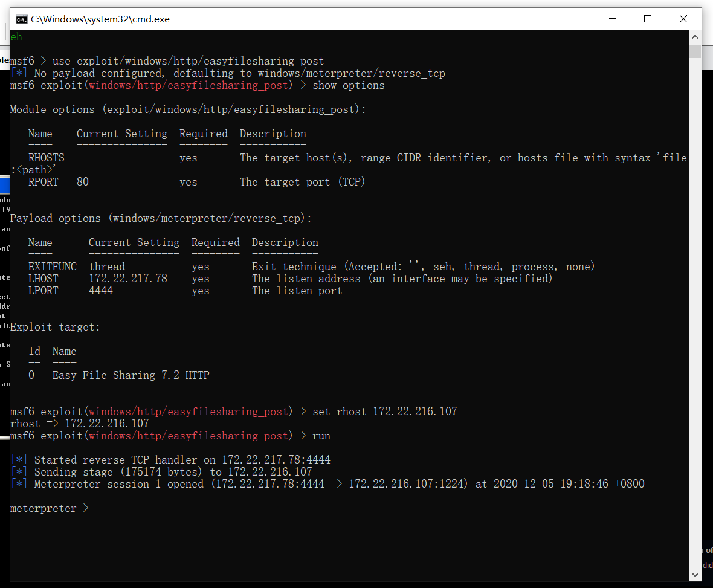Click 'Easy File Sharing 7.2 HTTP' target name
The width and height of the screenshot is (713, 588).
[131, 375]
